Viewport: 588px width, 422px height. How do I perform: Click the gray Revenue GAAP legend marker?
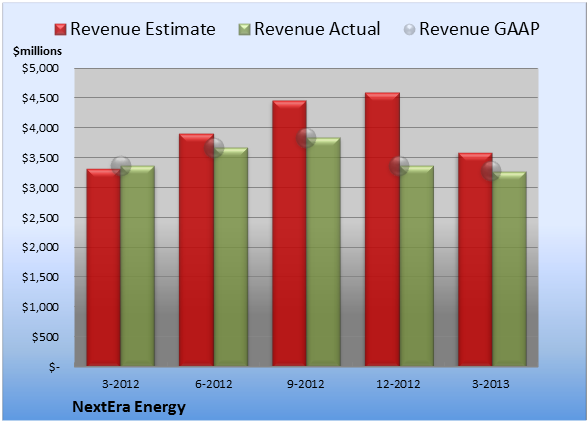[409, 29]
